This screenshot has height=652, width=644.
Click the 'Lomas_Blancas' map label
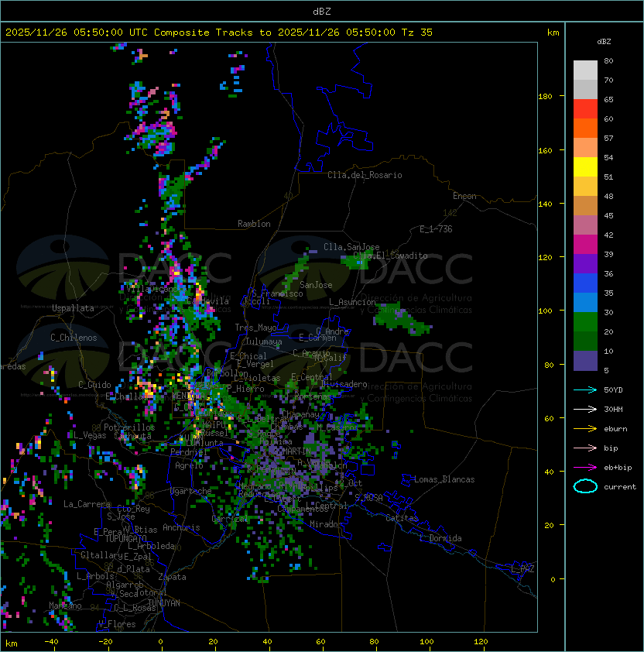444,479
